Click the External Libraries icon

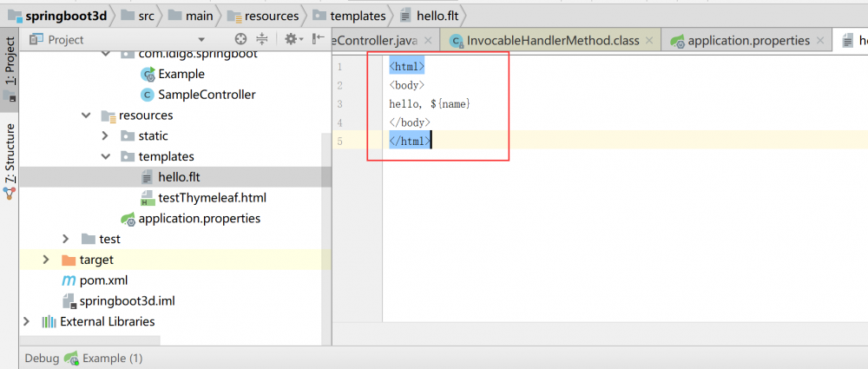[x=49, y=321]
